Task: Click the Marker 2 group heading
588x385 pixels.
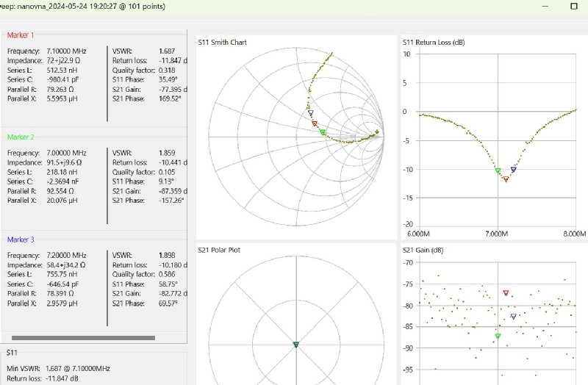Action: click(x=21, y=137)
